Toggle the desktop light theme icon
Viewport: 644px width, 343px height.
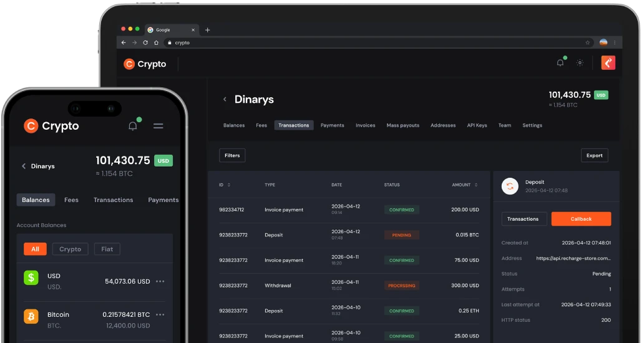point(580,63)
